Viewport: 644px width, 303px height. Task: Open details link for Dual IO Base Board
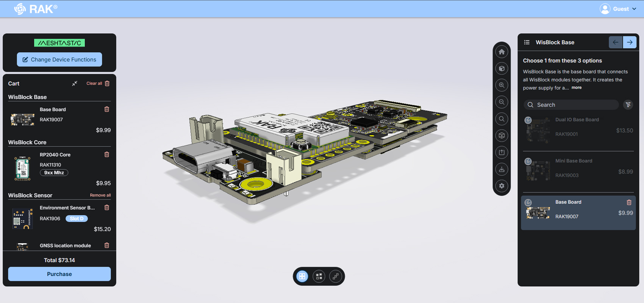click(528, 120)
